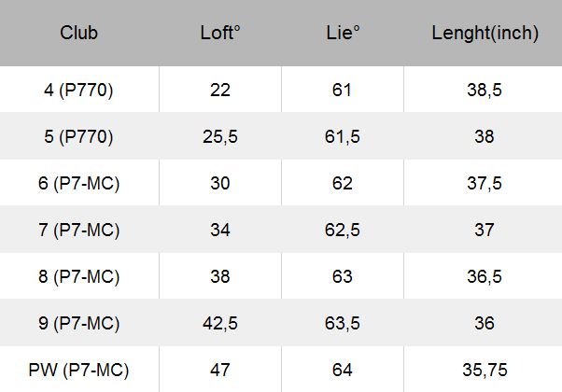Screen dimensions: 562x392
Task: Click the Lie° column header
Action: 343,33
